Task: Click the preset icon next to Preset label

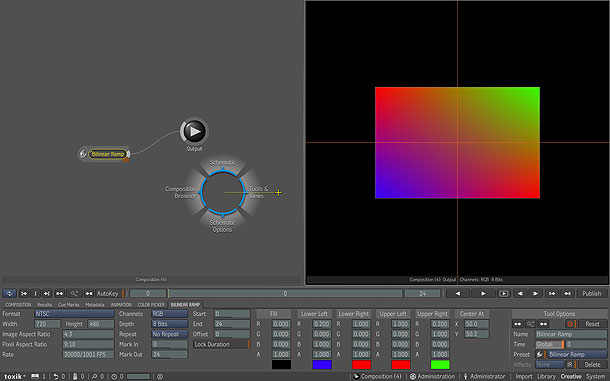Action: coord(540,355)
